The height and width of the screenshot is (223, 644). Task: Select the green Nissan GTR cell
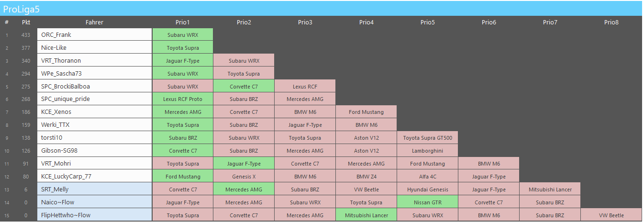click(x=427, y=202)
